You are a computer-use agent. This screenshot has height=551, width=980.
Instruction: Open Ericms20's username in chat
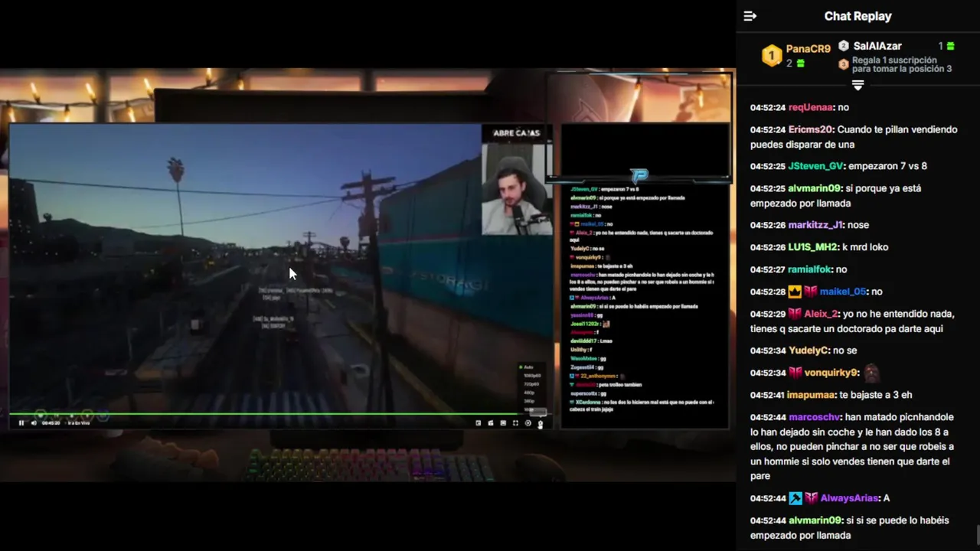pyautogui.click(x=812, y=129)
